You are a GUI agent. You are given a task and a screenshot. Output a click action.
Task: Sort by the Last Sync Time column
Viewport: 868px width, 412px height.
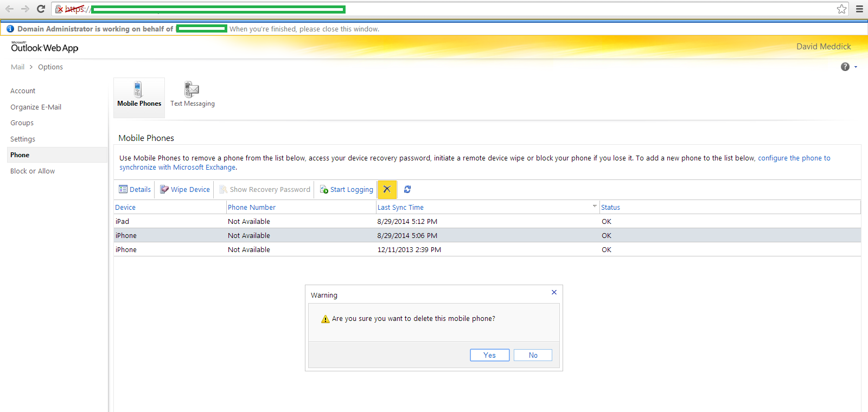click(400, 208)
